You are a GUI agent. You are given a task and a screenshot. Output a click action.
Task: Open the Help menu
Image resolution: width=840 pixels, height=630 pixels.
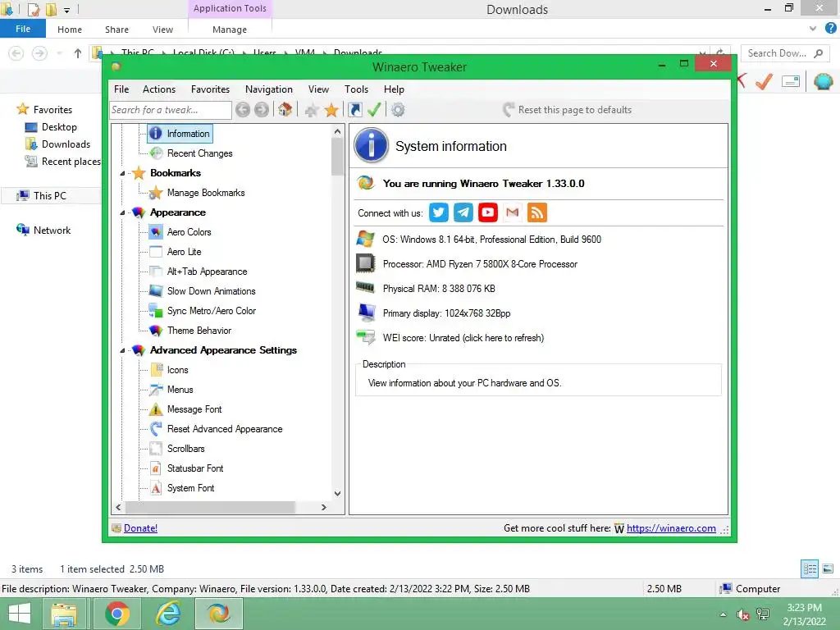(x=394, y=89)
